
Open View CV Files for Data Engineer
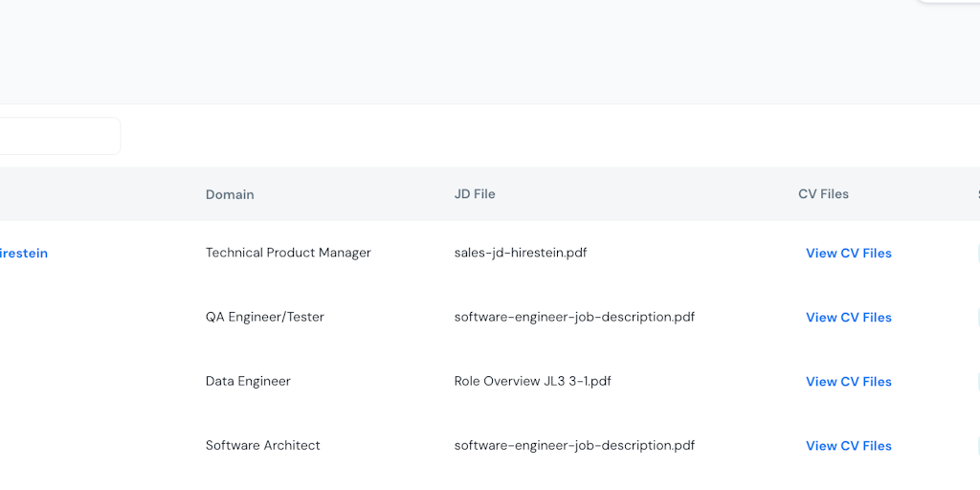(848, 382)
